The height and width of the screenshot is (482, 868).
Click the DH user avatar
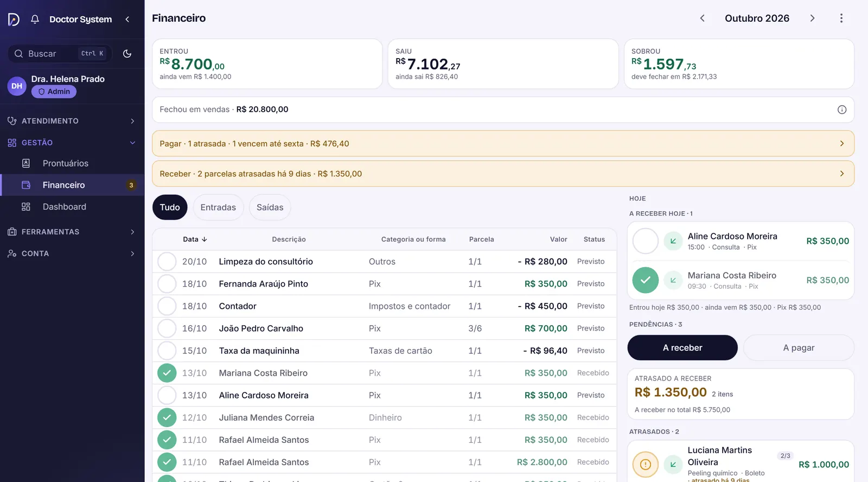[x=17, y=86]
